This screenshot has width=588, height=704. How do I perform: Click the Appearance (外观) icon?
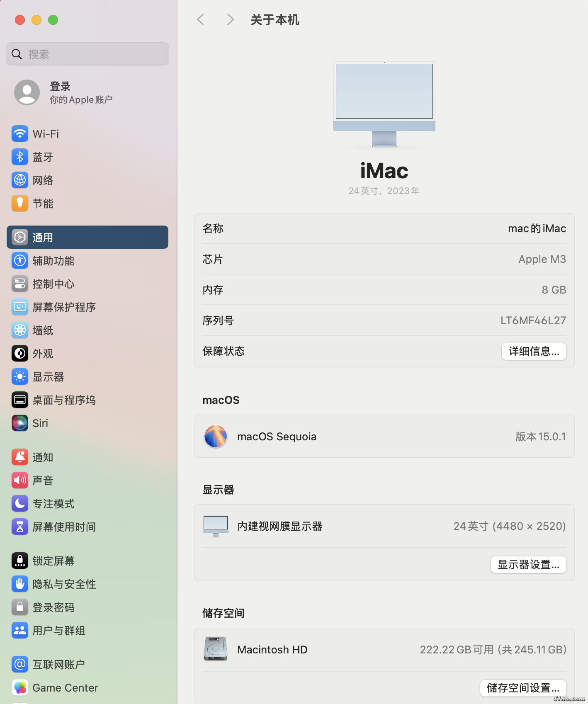point(20,353)
